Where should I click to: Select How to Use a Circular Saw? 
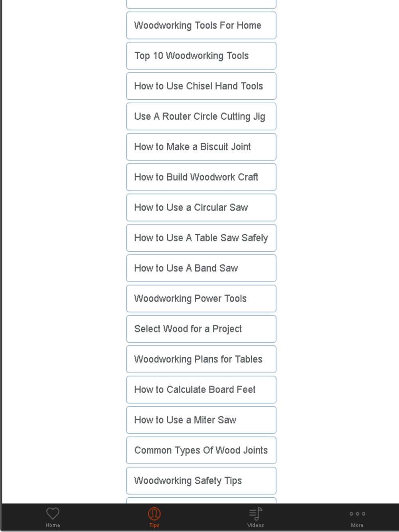pos(201,207)
